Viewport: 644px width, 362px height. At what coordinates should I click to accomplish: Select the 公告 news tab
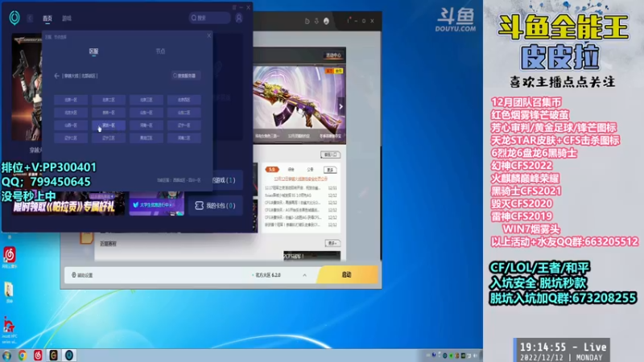point(310,170)
